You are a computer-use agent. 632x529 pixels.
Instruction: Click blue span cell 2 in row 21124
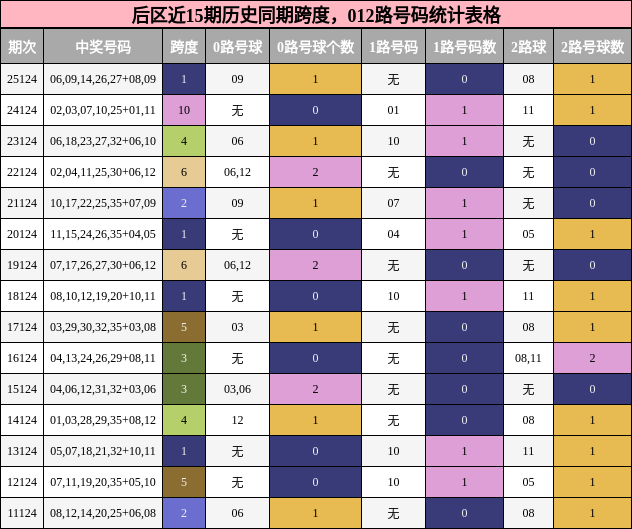click(184, 203)
